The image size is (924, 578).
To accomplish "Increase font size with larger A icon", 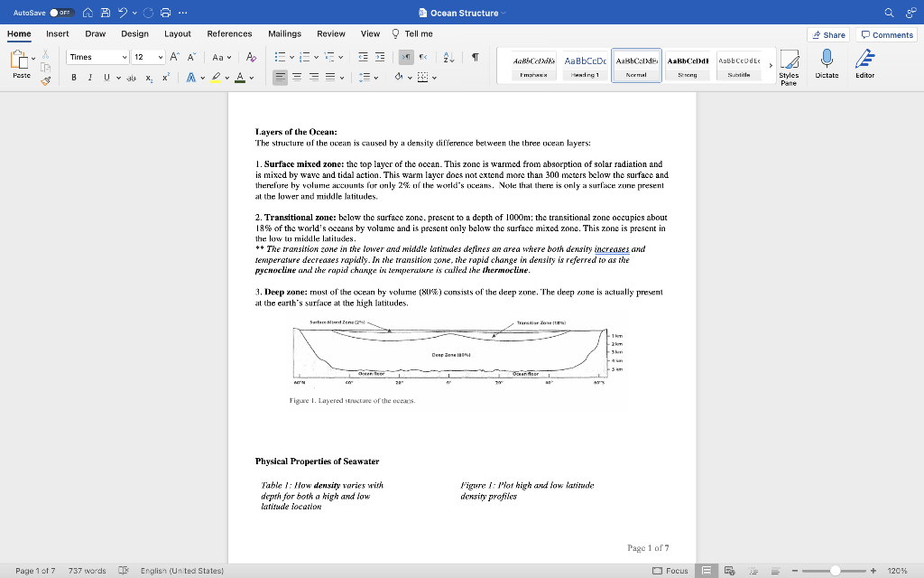I will [x=174, y=57].
